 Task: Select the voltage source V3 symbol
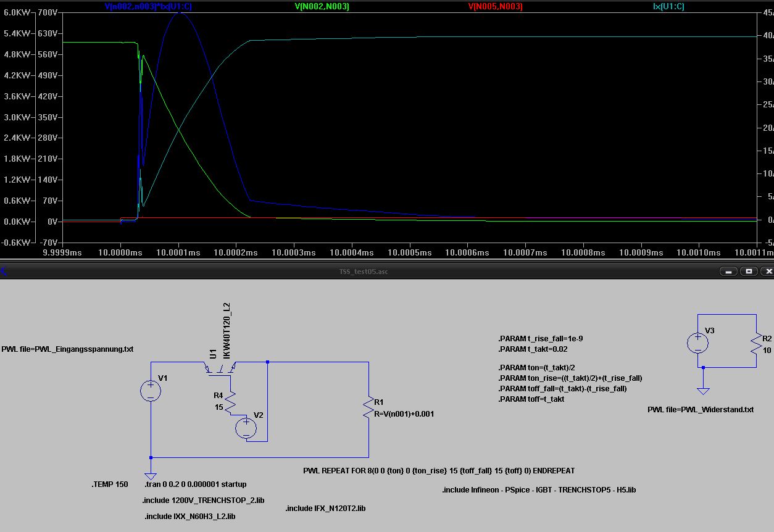point(697,342)
